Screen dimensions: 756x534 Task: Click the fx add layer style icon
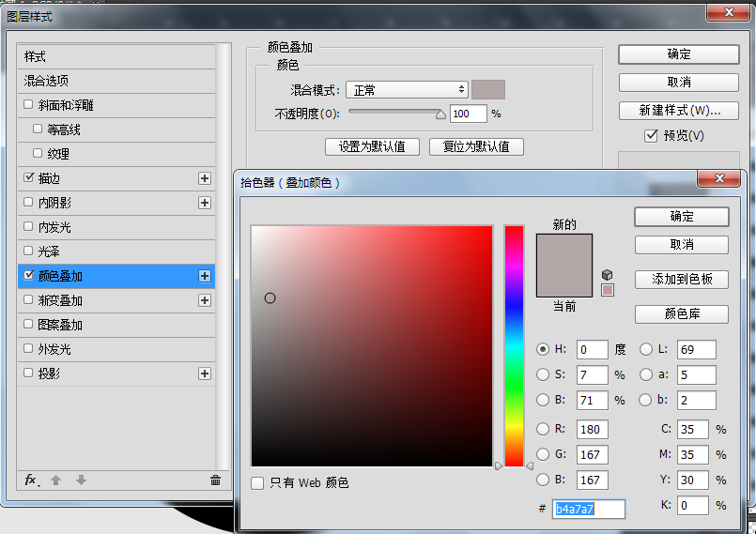pos(32,480)
